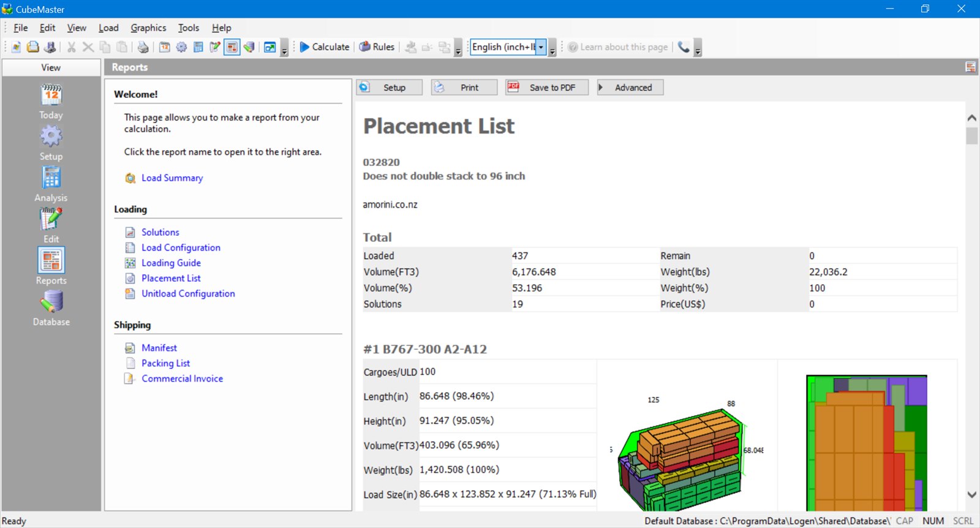
Task: Expand overflow options after the view icon
Action: [284, 48]
